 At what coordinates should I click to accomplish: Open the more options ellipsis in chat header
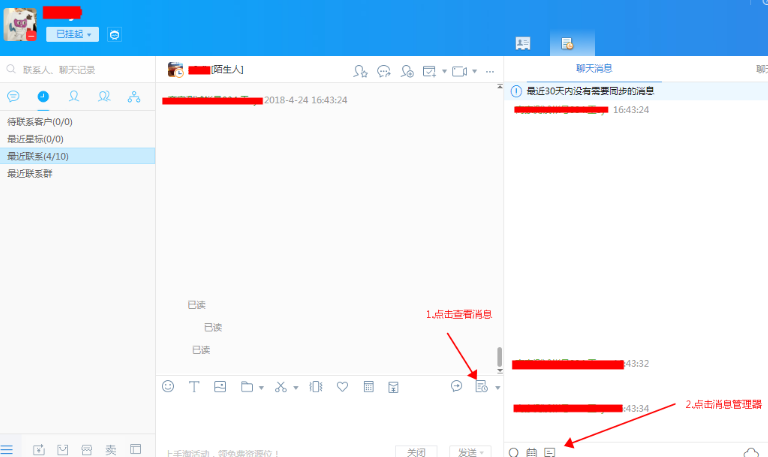[490, 72]
